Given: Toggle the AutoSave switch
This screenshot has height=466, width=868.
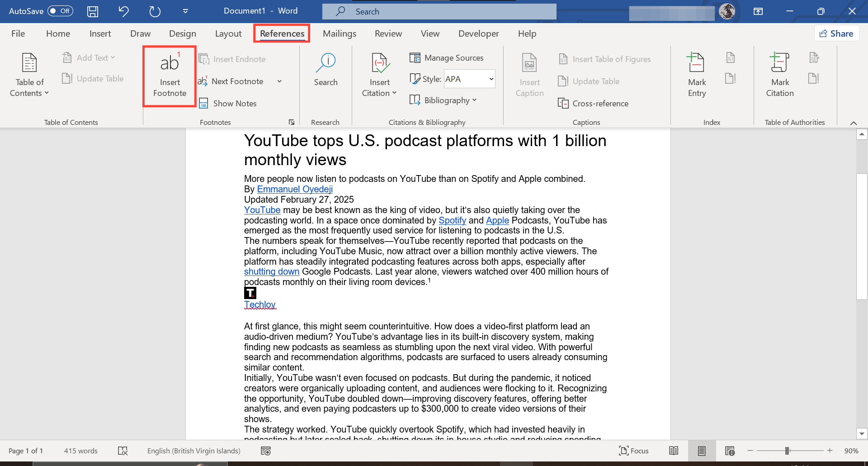Looking at the screenshot, I should click(x=61, y=11).
